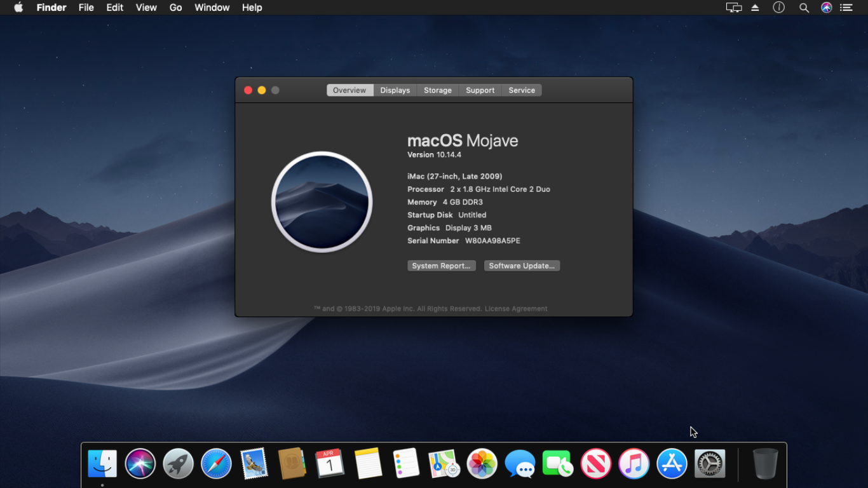Open Contacts book icon in Dock
Screen dimensions: 868x488
(292, 464)
